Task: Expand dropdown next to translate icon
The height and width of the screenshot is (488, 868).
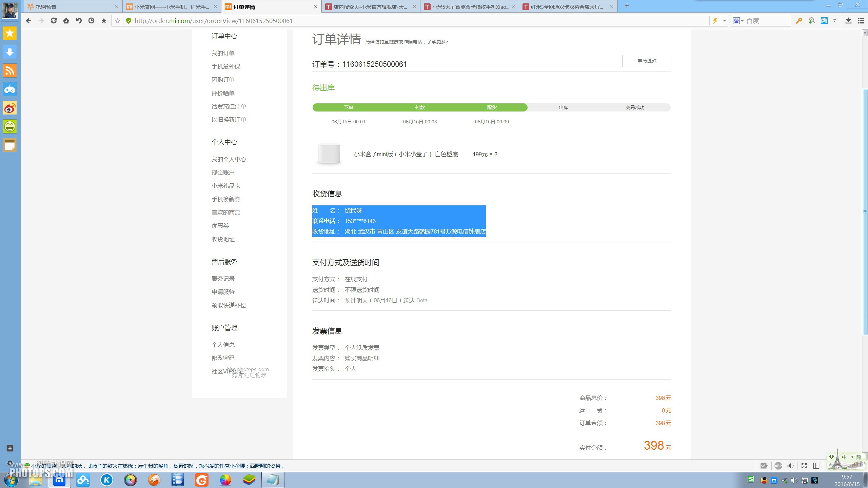Action: 835,21
